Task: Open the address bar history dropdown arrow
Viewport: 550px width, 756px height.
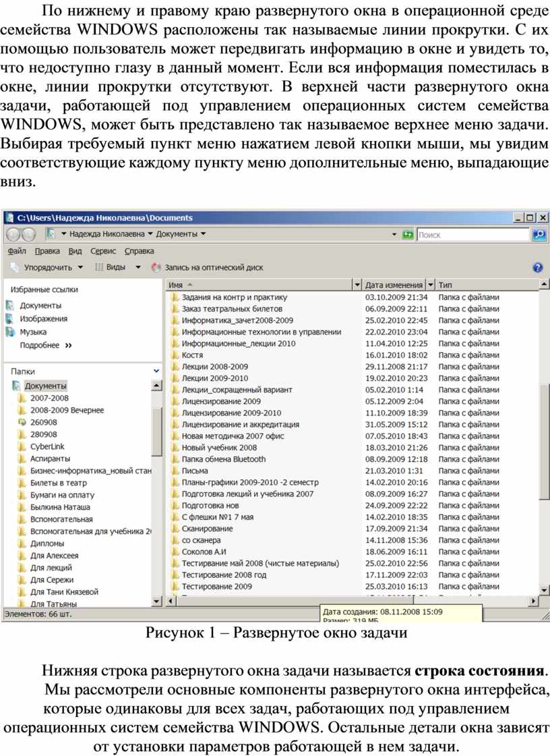Action: (394, 234)
